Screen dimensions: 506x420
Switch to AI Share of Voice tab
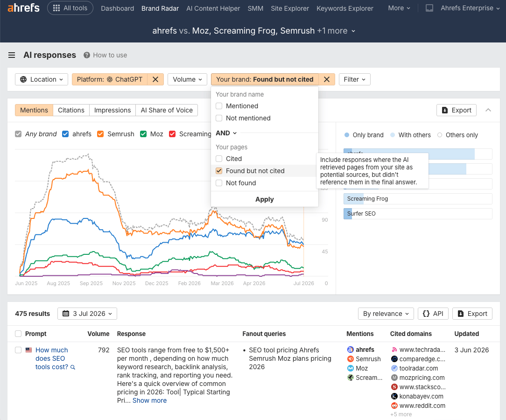tap(167, 110)
